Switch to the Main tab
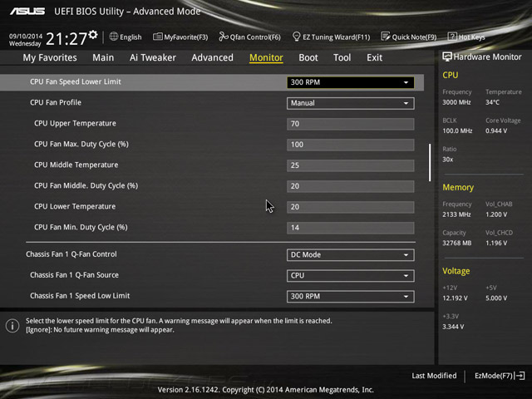 [103, 57]
